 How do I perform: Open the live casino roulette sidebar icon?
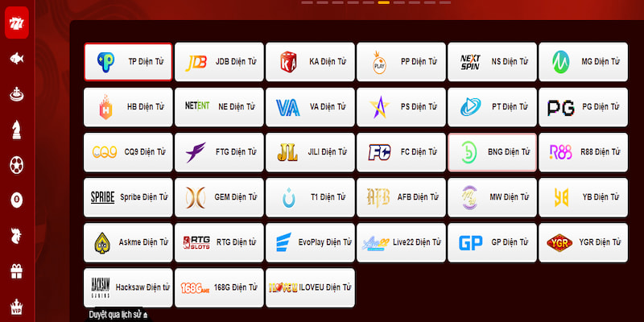17,94
